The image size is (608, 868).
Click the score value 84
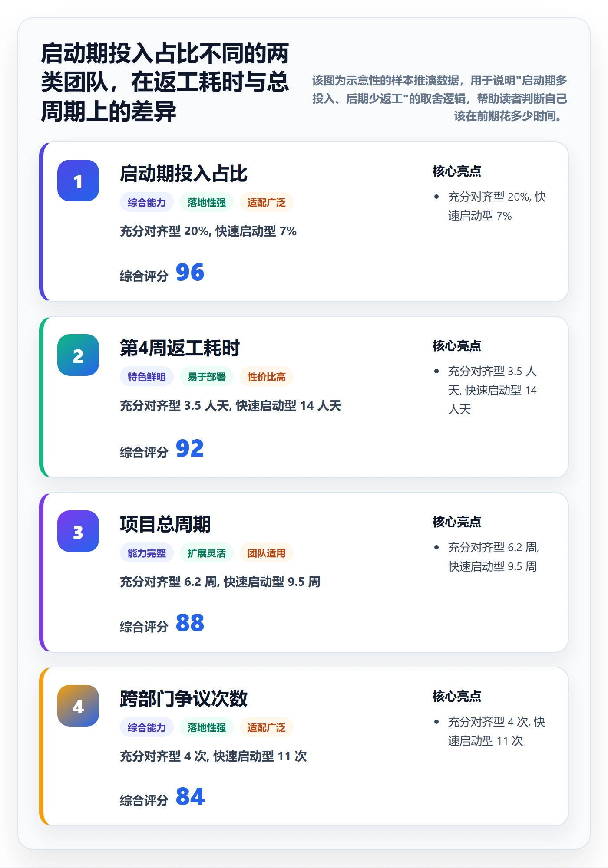pyautogui.click(x=190, y=796)
